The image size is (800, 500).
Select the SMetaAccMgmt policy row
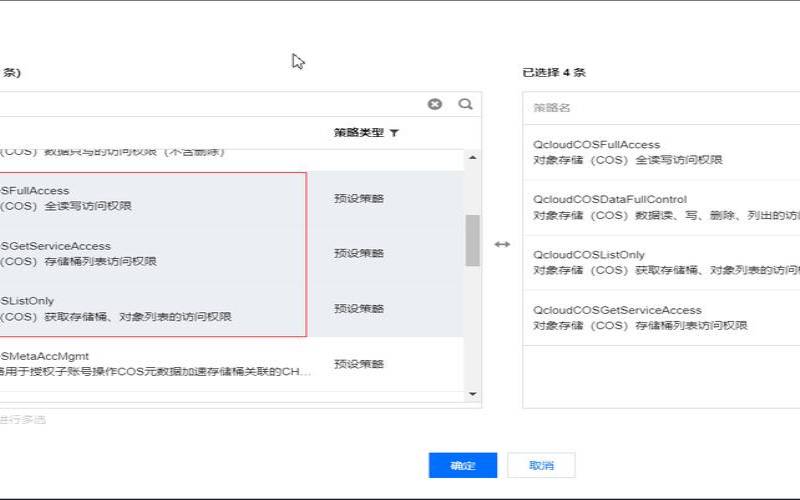pyautogui.click(x=232, y=364)
